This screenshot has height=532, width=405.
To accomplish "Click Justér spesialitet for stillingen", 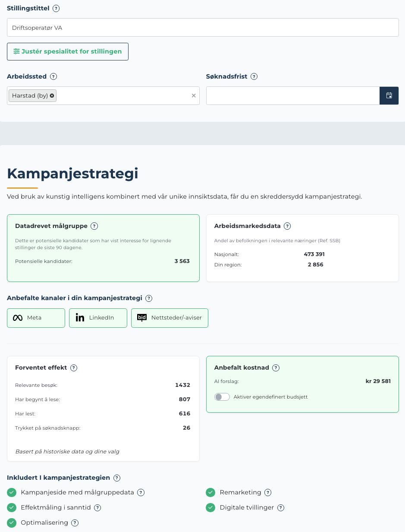I will (67, 51).
